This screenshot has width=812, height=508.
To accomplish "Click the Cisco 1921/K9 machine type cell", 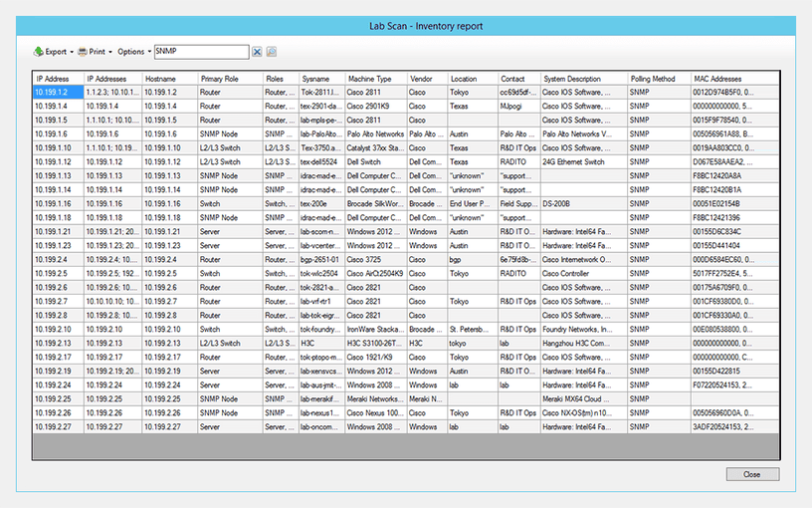I will [376, 358].
